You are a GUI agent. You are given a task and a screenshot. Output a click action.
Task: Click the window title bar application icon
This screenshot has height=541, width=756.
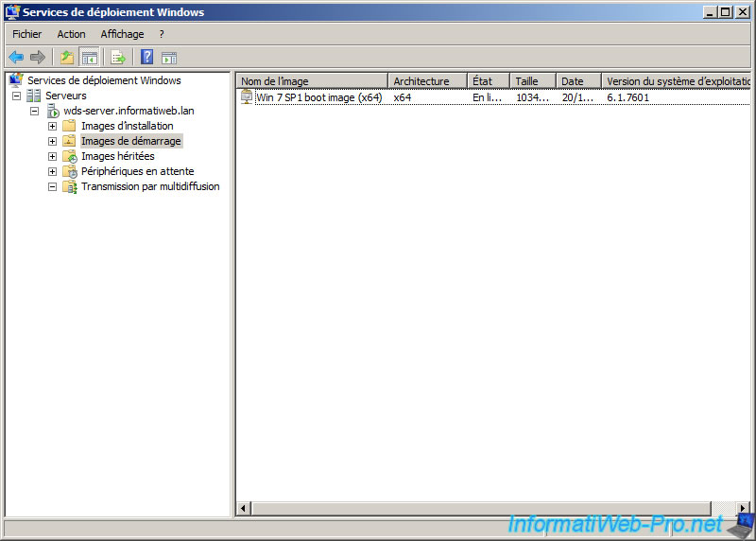(x=13, y=11)
